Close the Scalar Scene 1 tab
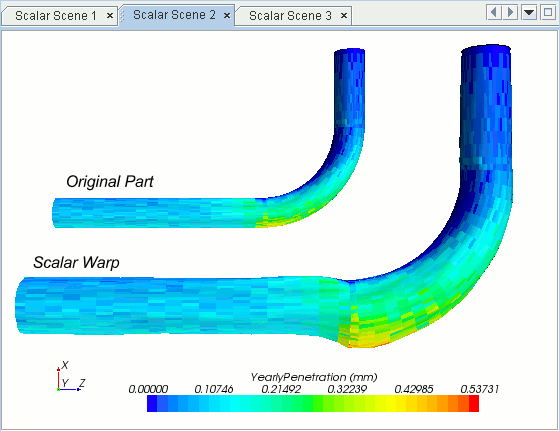 (110, 16)
